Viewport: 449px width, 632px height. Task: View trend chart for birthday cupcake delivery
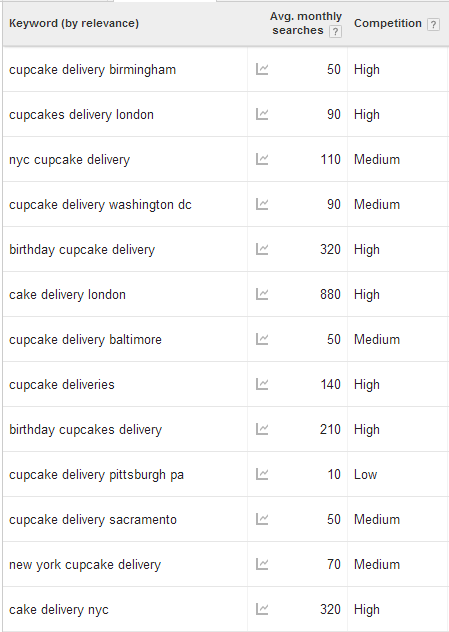262,249
